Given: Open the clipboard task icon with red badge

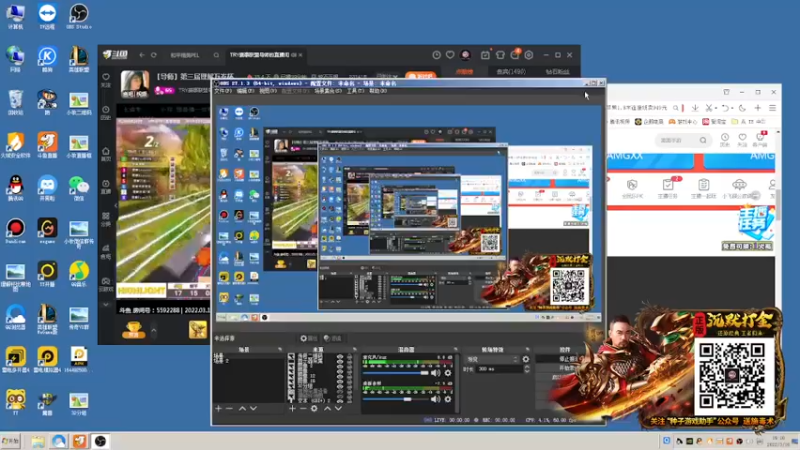Looking at the screenshot, I should [x=668, y=187].
